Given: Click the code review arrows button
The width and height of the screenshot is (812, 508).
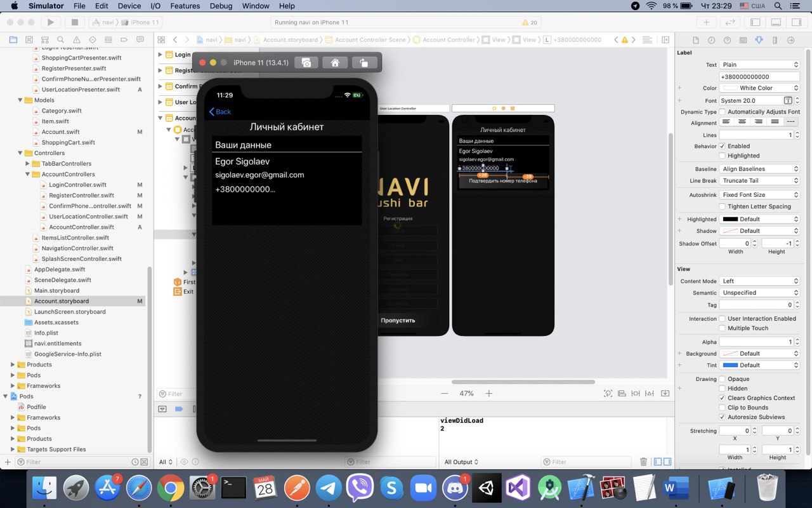Looking at the screenshot, I should (730, 22).
